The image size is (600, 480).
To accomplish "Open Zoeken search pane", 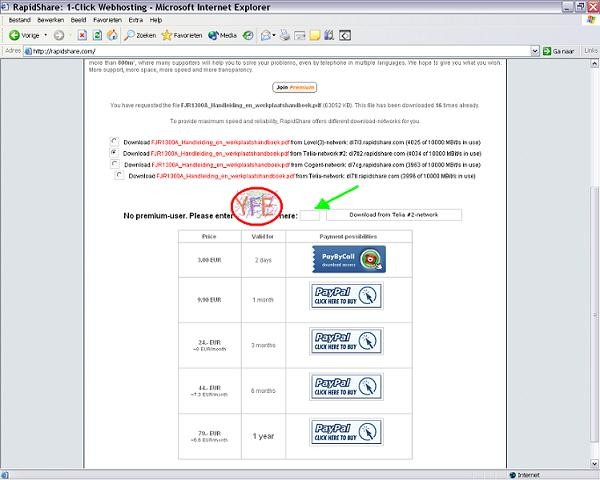I will pyautogui.click(x=140, y=35).
